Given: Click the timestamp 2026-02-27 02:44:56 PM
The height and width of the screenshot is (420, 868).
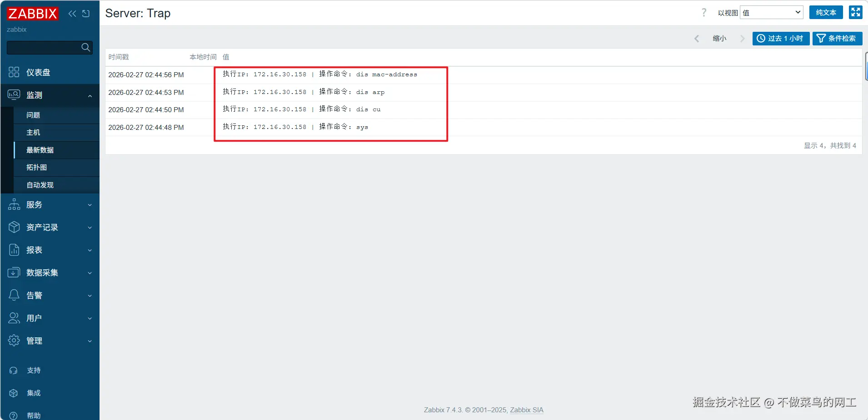Looking at the screenshot, I should tap(146, 75).
